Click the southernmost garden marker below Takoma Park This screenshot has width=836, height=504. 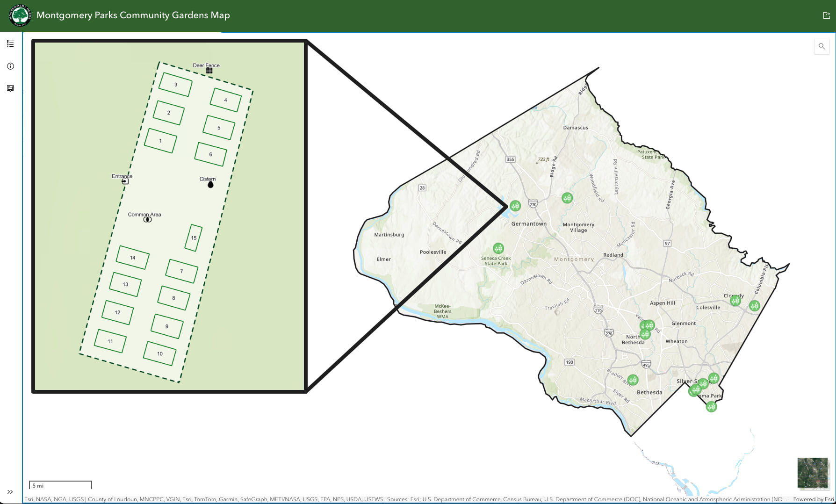point(710,406)
